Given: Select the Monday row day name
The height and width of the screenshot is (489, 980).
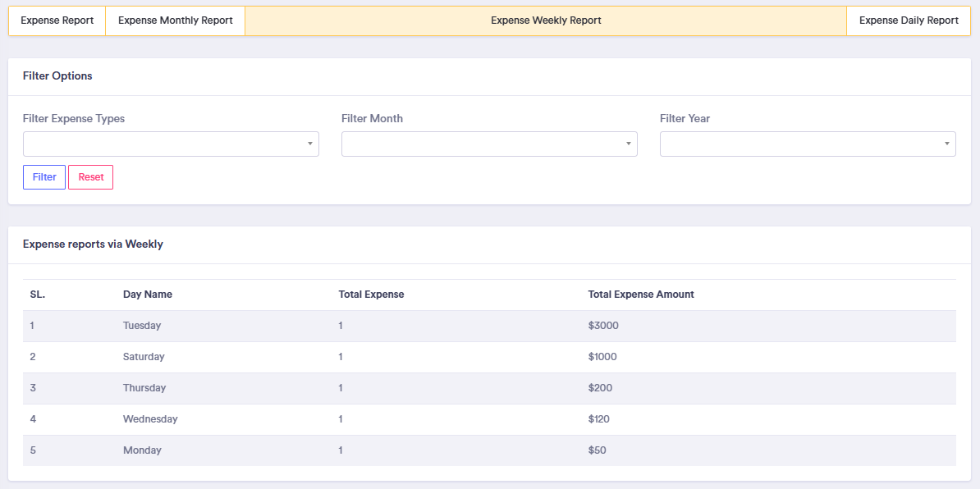Looking at the screenshot, I should tap(142, 450).
